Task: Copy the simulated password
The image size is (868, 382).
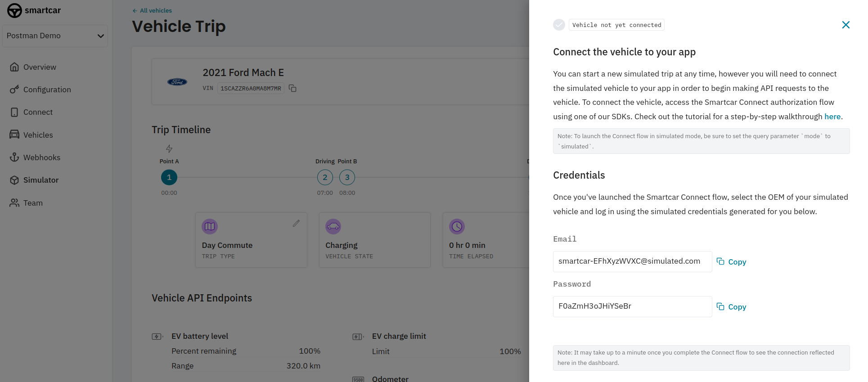Action: click(731, 306)
